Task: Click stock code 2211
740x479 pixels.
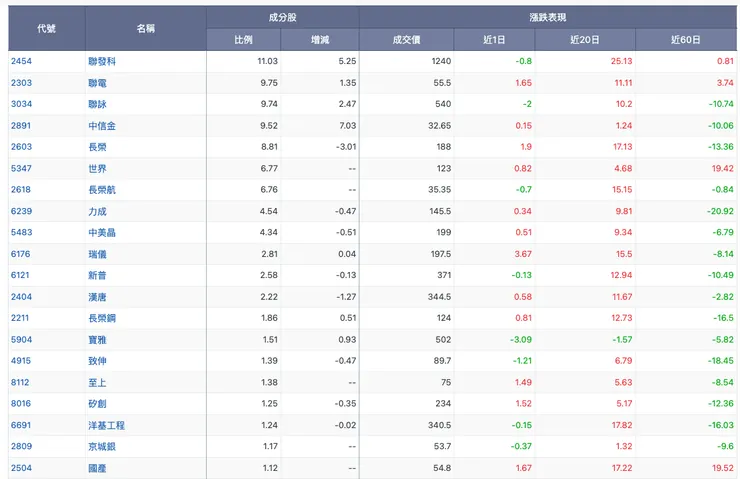Action: click(x=20, y=318)
